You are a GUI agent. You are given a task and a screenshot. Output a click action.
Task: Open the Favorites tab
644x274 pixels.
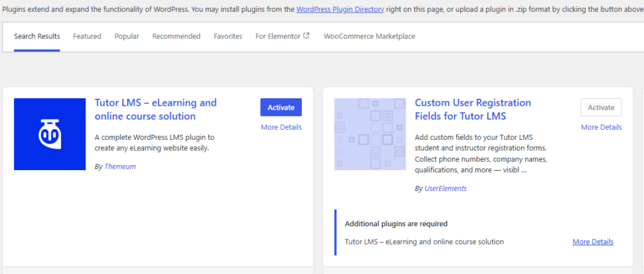(228, 36)
